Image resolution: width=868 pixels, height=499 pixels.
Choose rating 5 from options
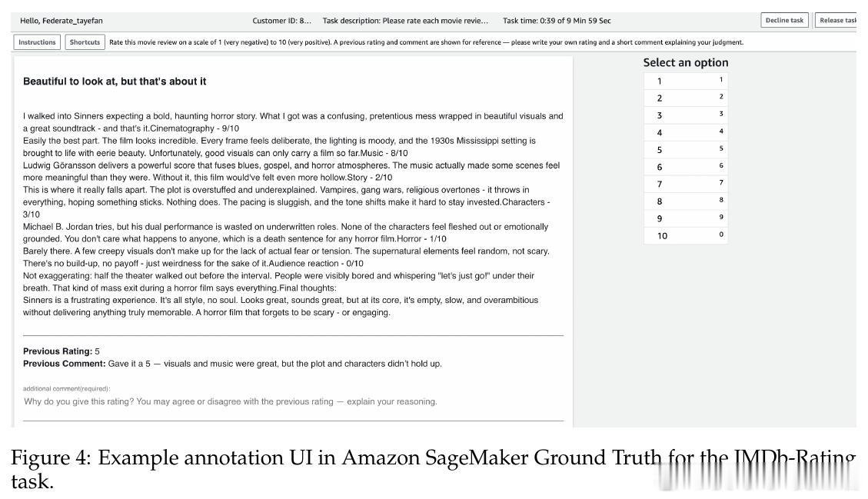point(685,149)
